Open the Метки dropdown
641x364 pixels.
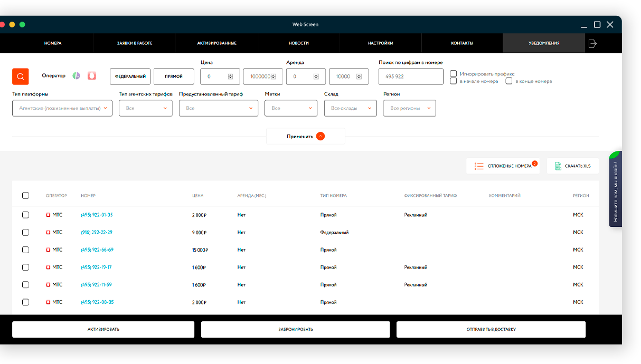click(291, 108)
